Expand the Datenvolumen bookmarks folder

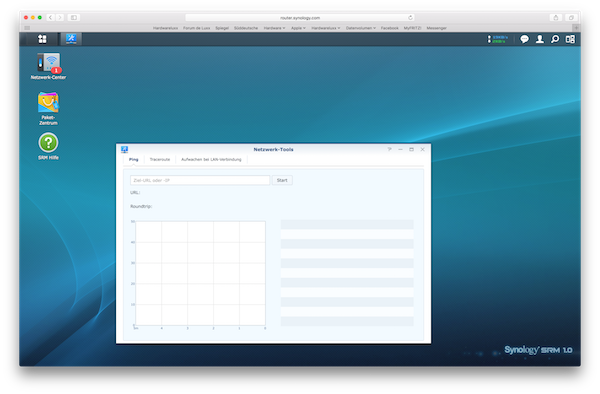(361, 28)
